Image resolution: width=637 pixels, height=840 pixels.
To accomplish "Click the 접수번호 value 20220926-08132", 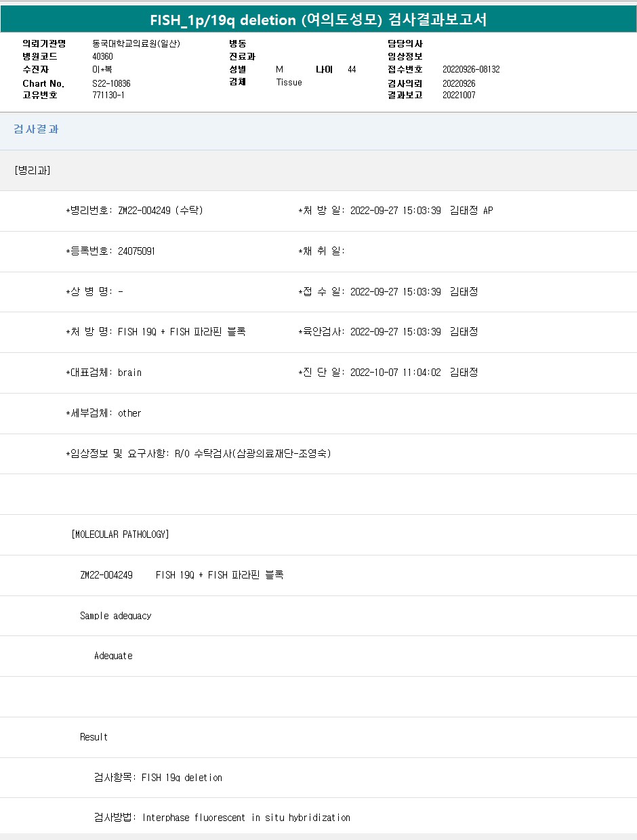I will point(471,69).
